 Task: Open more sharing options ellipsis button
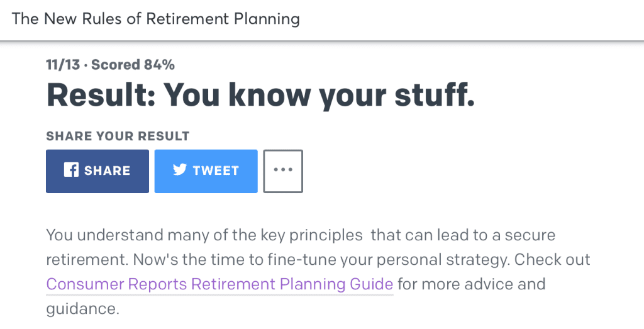pos(283,170)
